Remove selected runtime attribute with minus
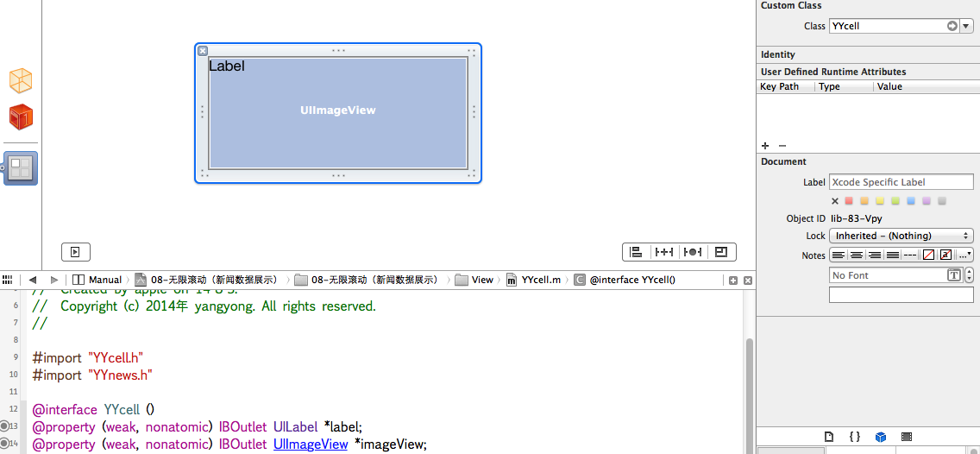The image size is (980, 454). 782,145
